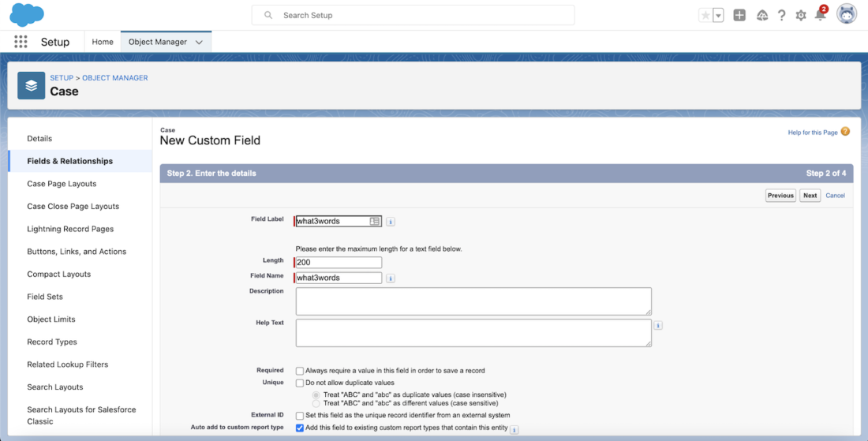The height and width of the screenshot is (441, 868).
Task: Toggle Do not allow duplicate values checkbox
Action: tap(300, 383)
